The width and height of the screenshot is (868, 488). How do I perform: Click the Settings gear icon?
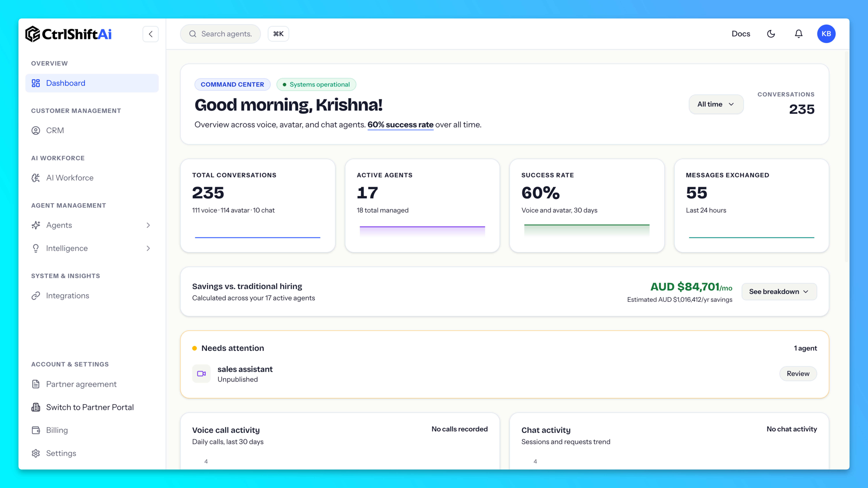pyautogui.click(x=36, y=453)
